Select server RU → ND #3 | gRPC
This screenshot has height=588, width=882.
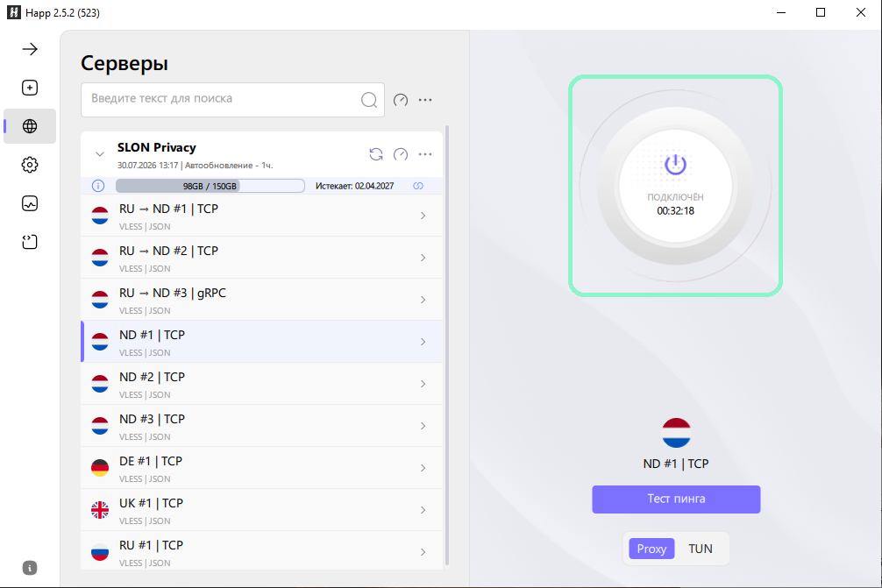[x=261, y=300]
